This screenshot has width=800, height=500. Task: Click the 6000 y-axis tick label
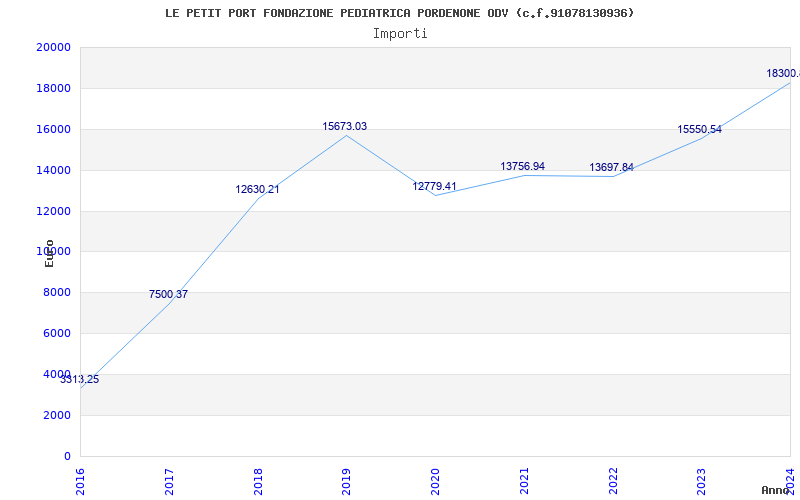[x=56, y=334]
